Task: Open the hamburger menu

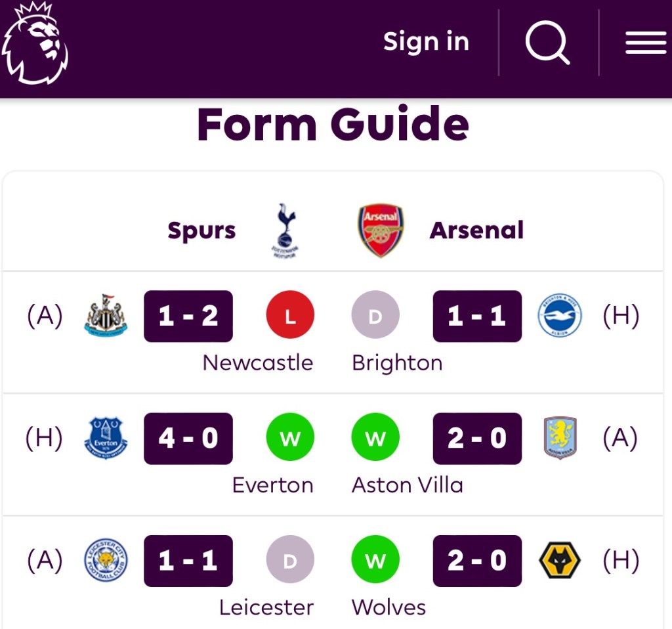Action: [x=646, y=43]
